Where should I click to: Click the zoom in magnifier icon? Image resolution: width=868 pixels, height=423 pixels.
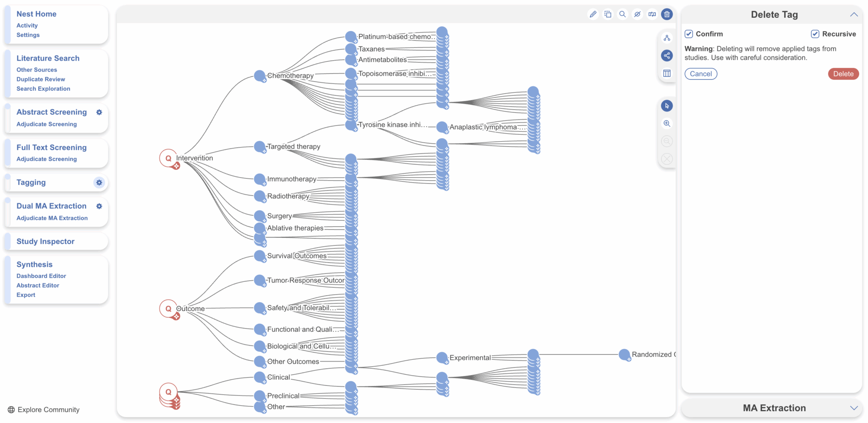tap(667, 124)
